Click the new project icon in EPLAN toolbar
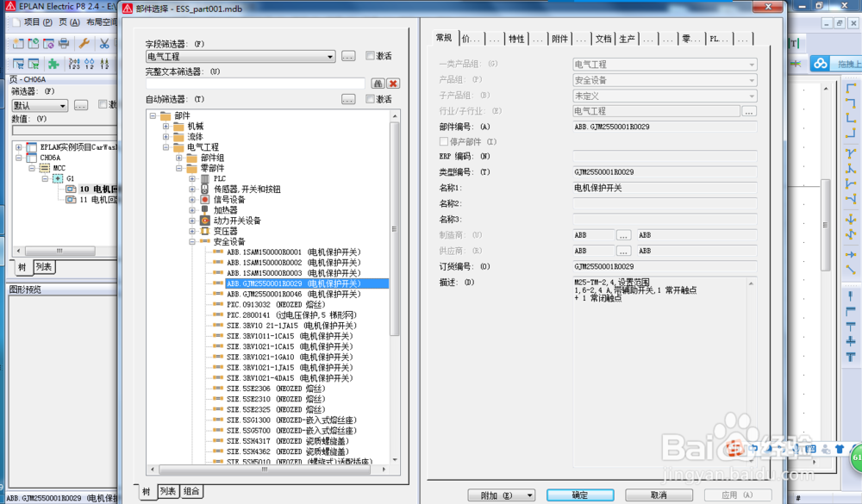 pyautogui.click(x=18, y=43)
